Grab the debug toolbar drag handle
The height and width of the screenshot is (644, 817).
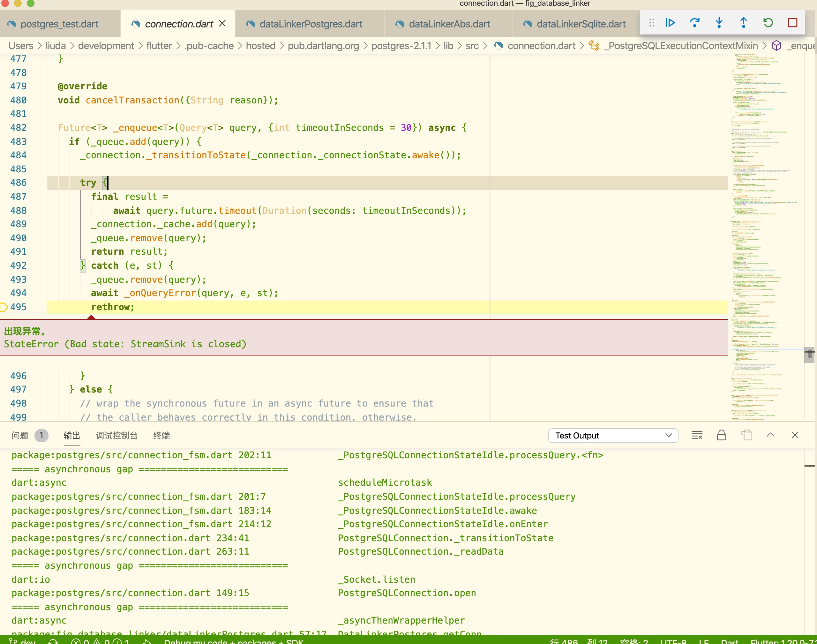point(651,23)
